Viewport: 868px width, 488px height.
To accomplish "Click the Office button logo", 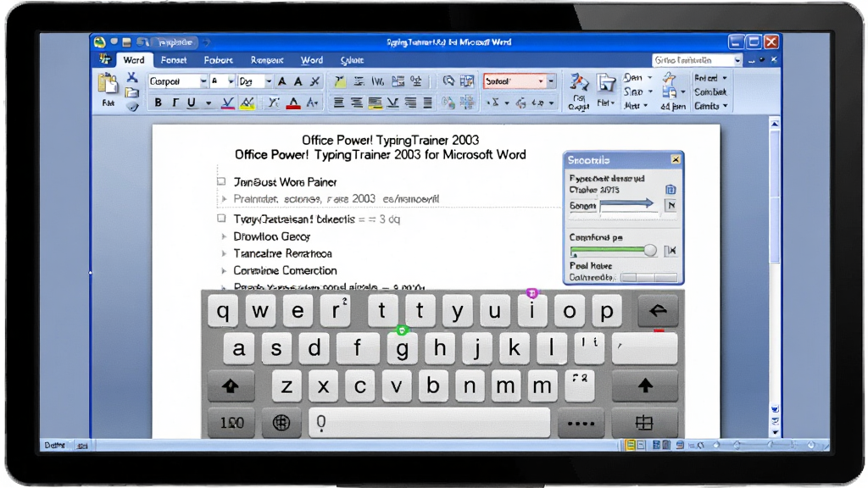I will [x=100, y=42].
